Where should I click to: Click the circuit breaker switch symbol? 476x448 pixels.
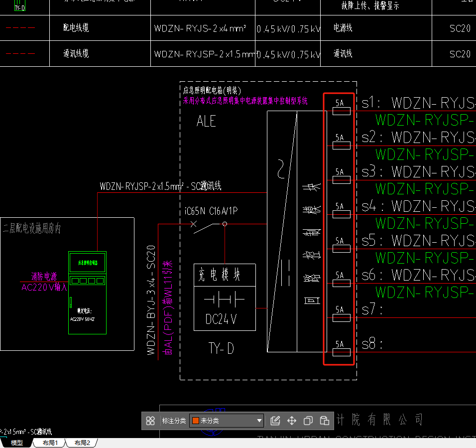209,226
